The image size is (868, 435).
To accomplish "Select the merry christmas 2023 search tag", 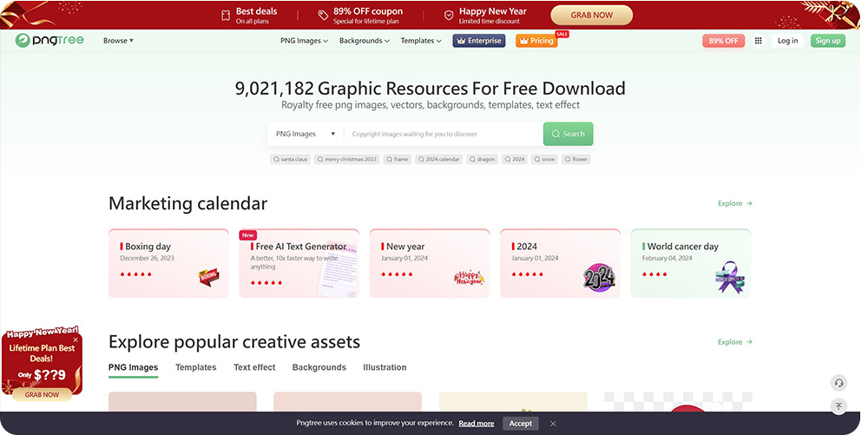I will [x=347, y=160].
